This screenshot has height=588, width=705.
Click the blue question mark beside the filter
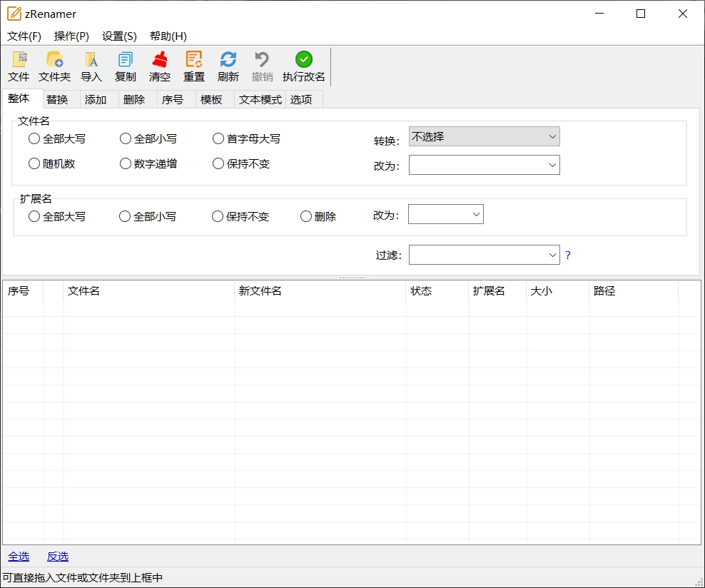pos(567,255)
